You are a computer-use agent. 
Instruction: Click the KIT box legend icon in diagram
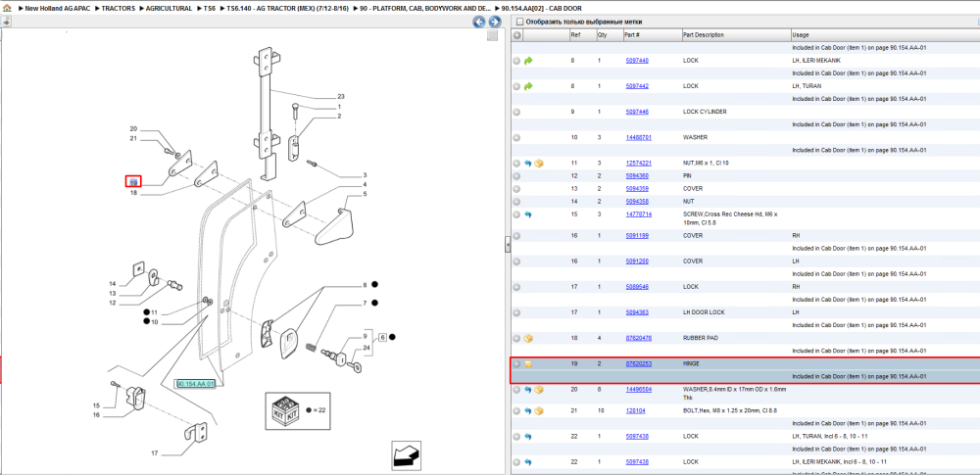coord(283,410)
